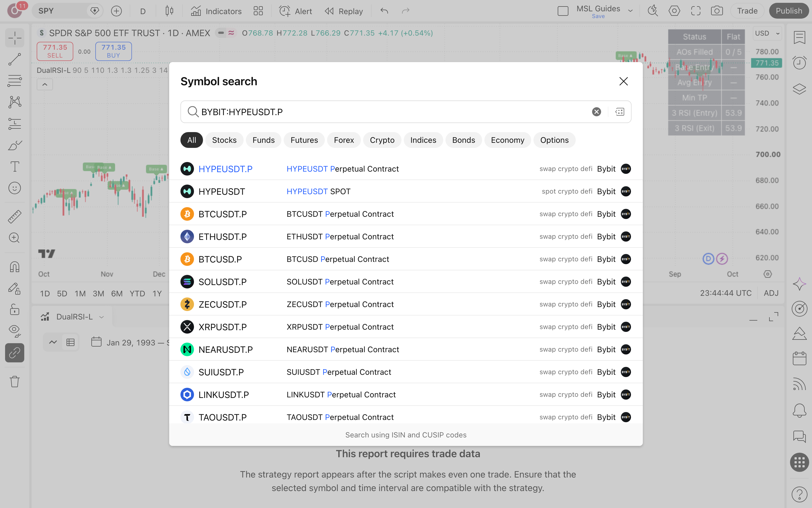Remove drawings with the trash icon
Screen dimensions: 812x508
click(x=15, y=382)
